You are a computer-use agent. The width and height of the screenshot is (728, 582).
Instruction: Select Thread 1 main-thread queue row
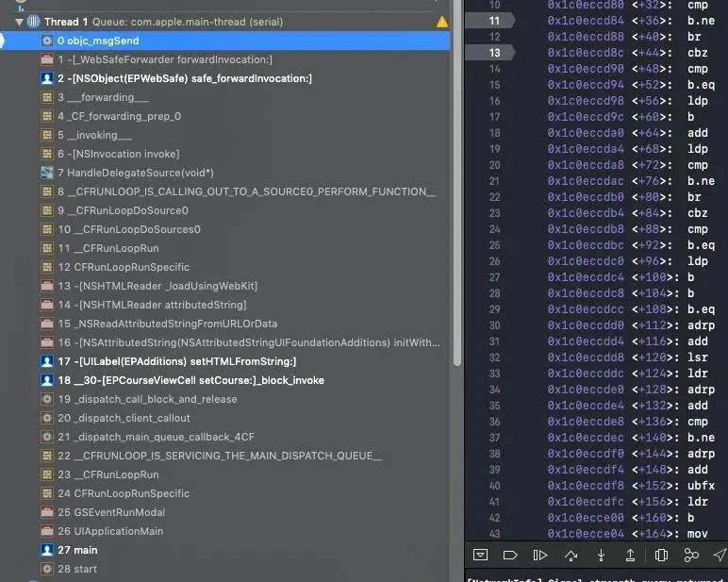coord(225,22)
